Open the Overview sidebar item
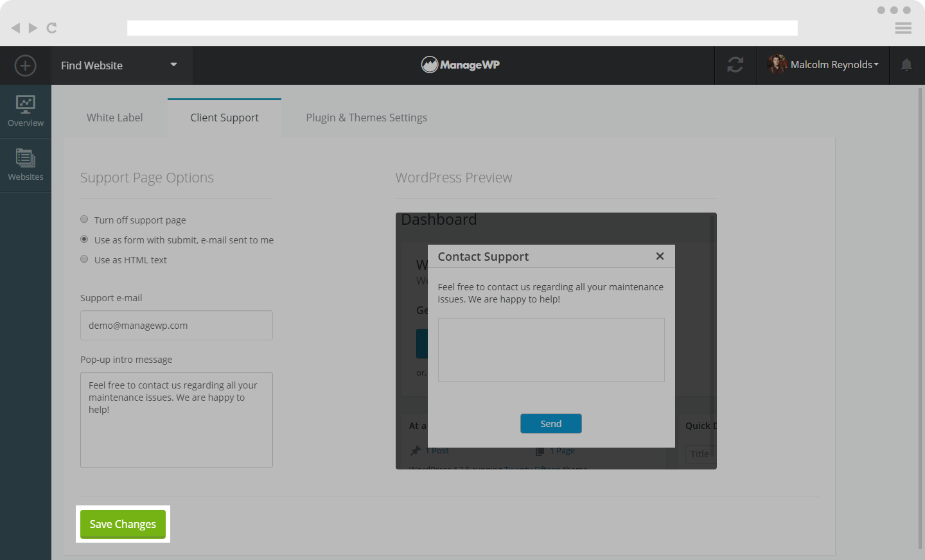Screen dimensions: 925x560 coord(26,111)
